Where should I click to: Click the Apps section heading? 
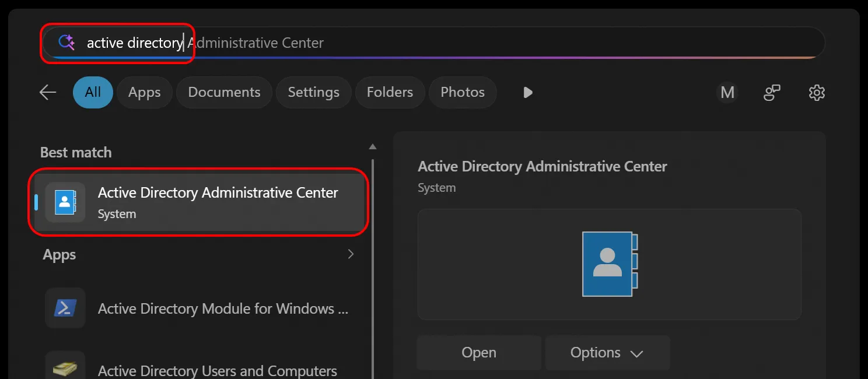[x=60, y=255]
